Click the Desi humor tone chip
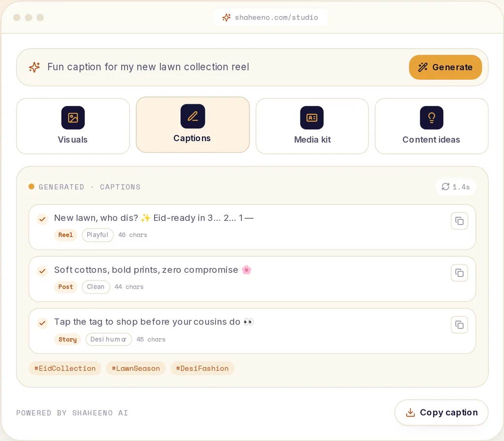Screen dimensions: 504x441 (109, 339)
